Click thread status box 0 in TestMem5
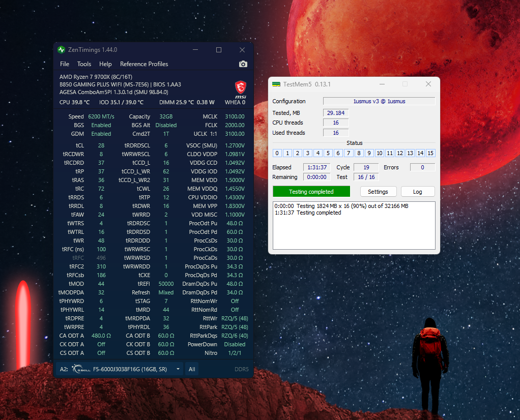This screenshot has width=520, height=420. coord(277,153)
